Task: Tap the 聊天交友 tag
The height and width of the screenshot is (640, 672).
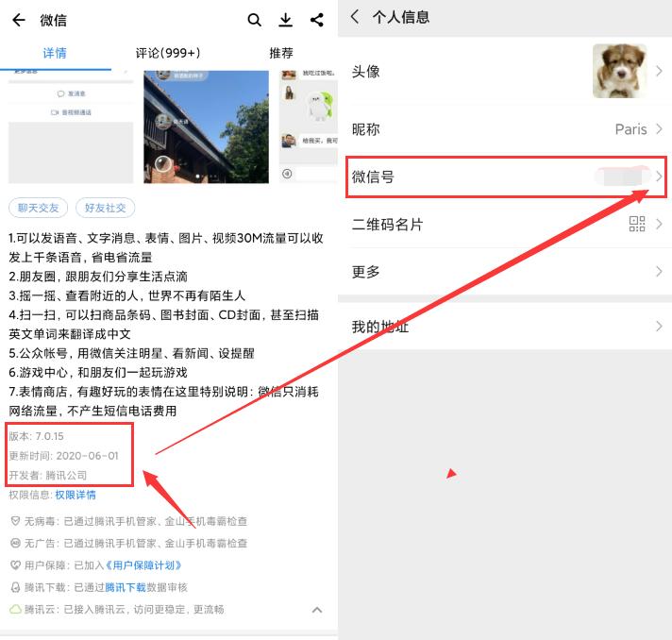Action: point(38,208)
